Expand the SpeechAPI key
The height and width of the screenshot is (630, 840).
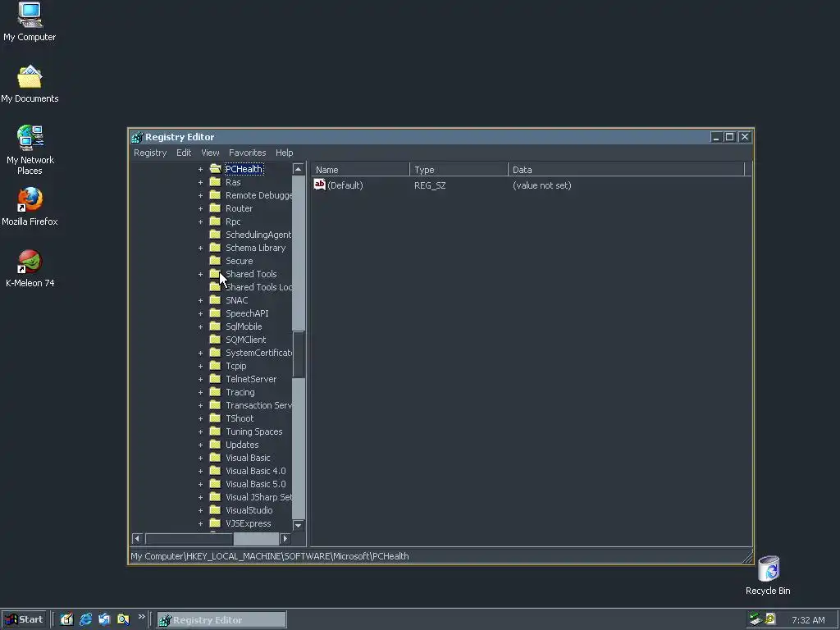(200, 313)
